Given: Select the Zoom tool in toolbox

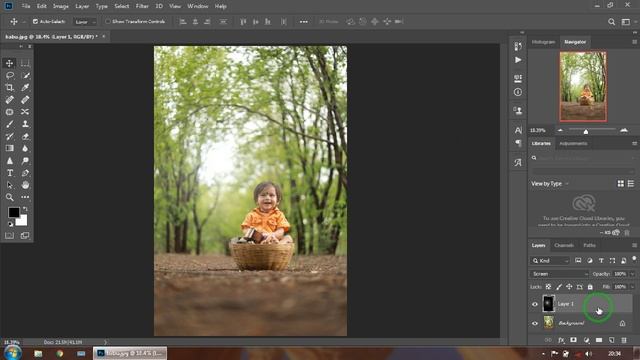Looking at the screenshot, I should point(9,197).
